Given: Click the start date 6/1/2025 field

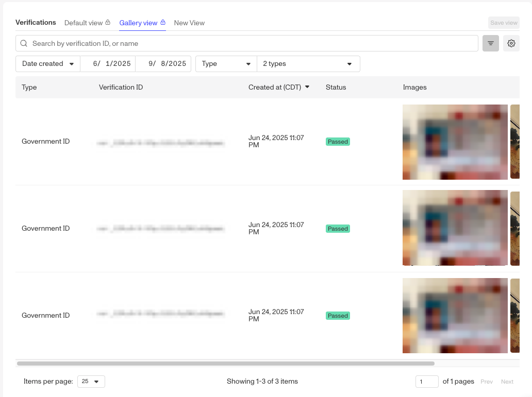Looking at the screenshot, I should [x=108, y=64].
